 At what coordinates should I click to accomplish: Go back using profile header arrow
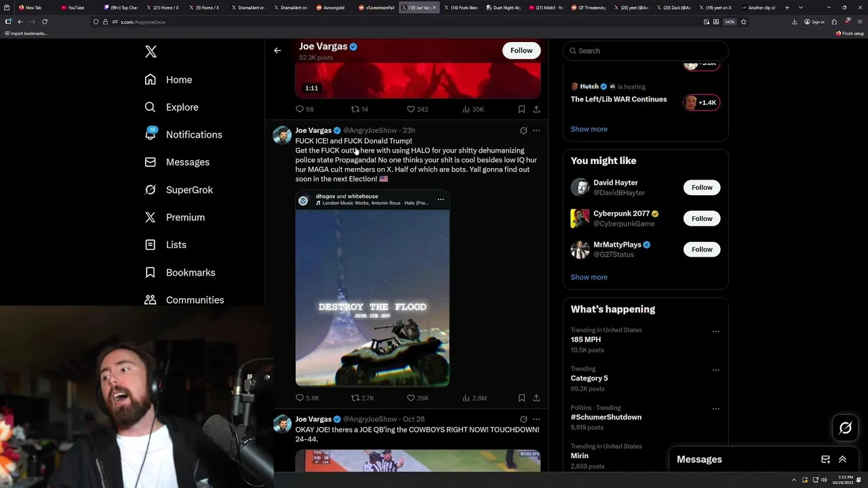click(277, 50)
